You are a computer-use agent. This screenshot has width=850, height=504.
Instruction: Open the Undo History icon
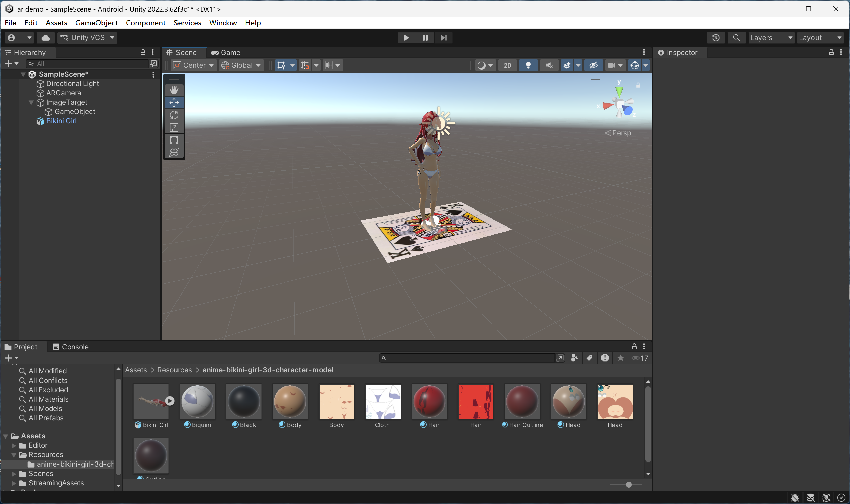pos(716,38)
